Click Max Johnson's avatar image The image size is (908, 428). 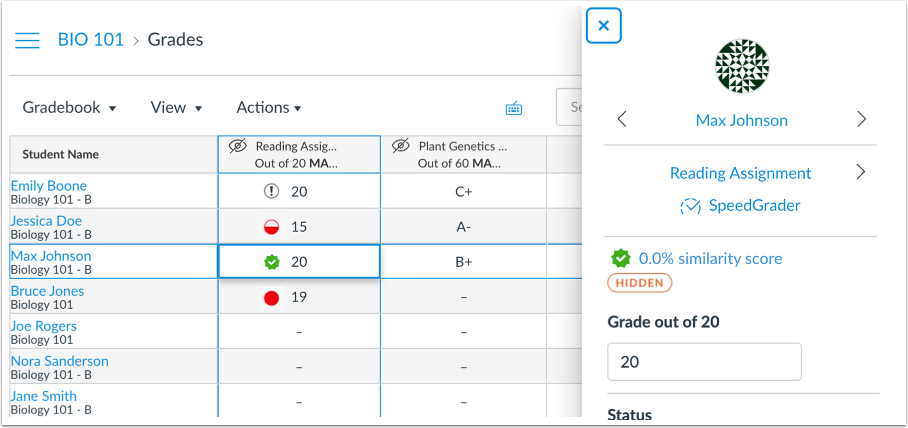pos(741,66)
